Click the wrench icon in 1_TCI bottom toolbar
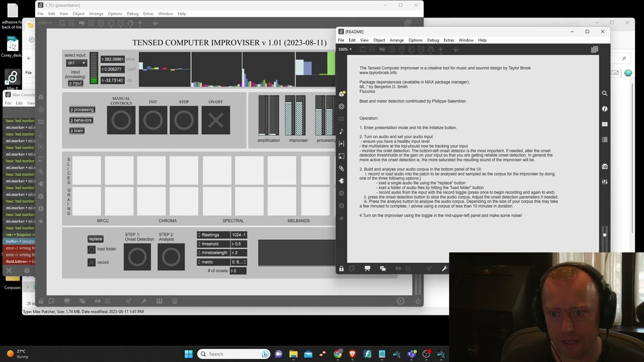The width and height of the screenshot is (644, 362). click(x=144, y=301)
